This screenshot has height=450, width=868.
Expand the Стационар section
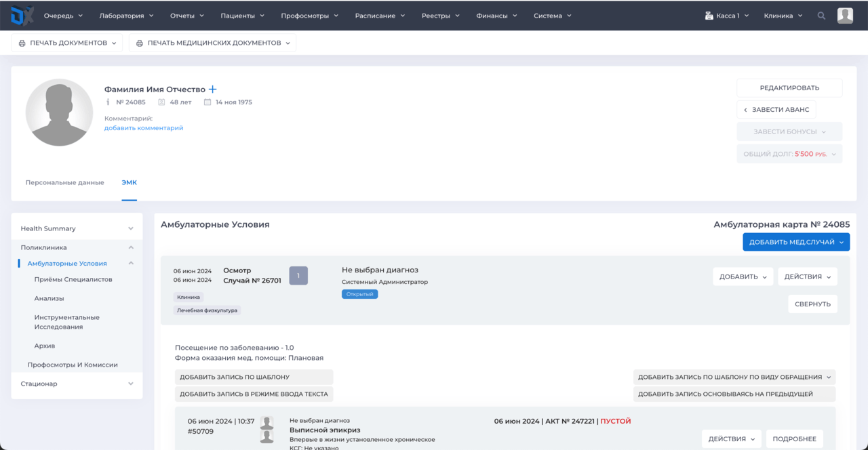click(77, 384)
